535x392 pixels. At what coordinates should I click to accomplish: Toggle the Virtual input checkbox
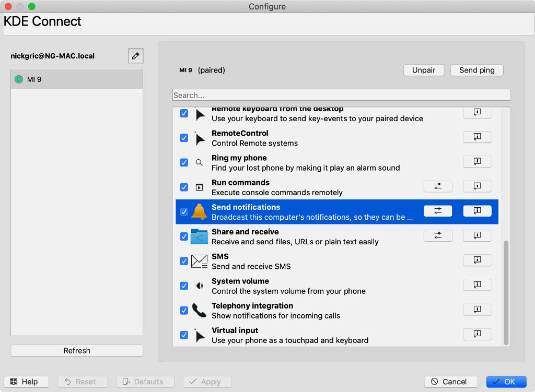point(184,335)
